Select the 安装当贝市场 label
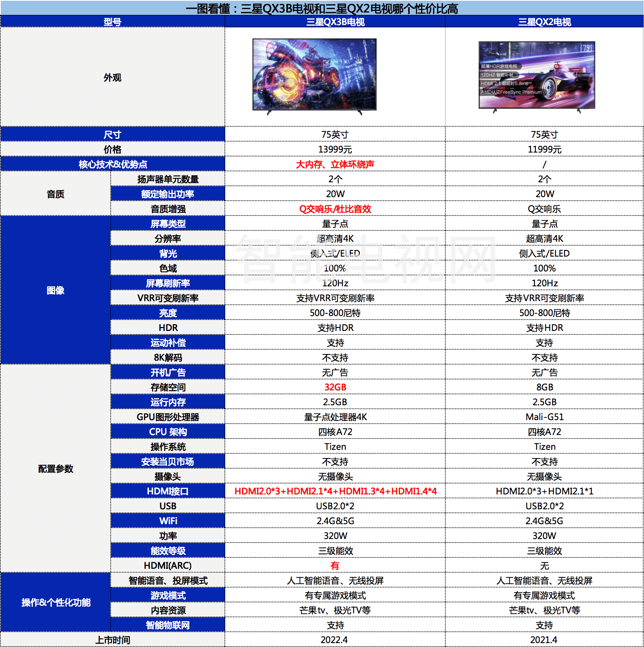644x647 pixels. click(168, 462)
